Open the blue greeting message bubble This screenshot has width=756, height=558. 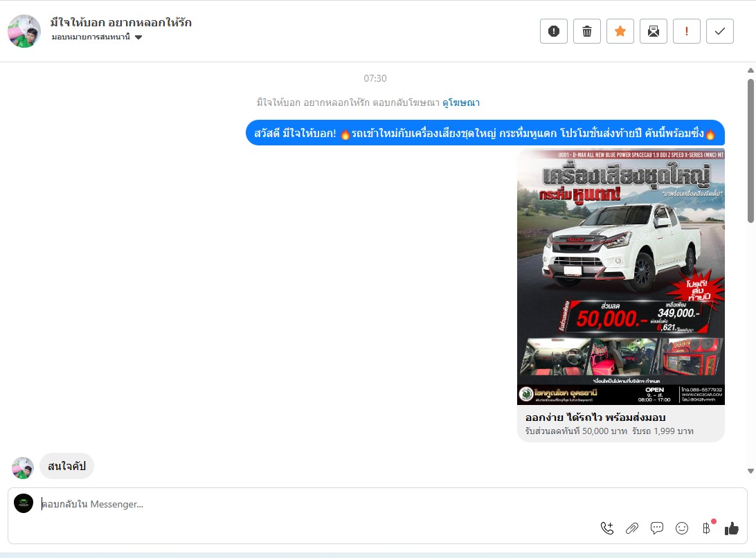tap(485, 133)
